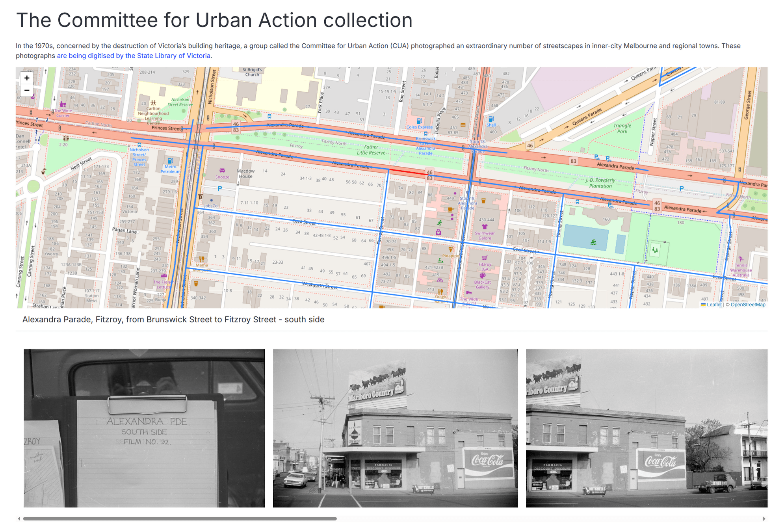Open the third photo with Coca-Cola sign
This screenshot has height=532, width=784.
pos(646,428)
